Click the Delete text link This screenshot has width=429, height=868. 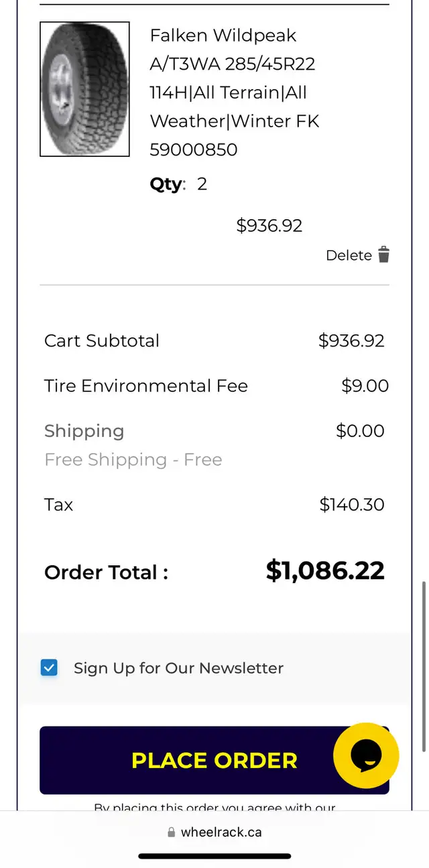349,255
